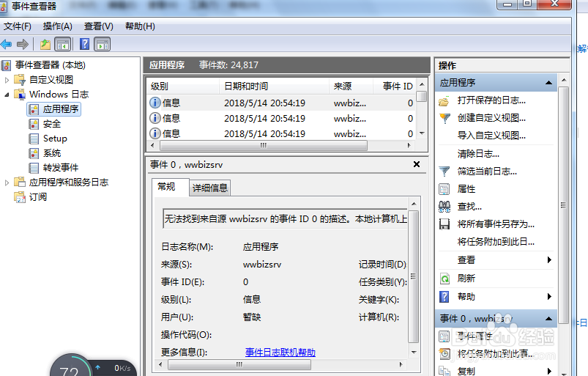
Task: Click the event list horizontal scrollbar thumb
Action: click(264, 145)
